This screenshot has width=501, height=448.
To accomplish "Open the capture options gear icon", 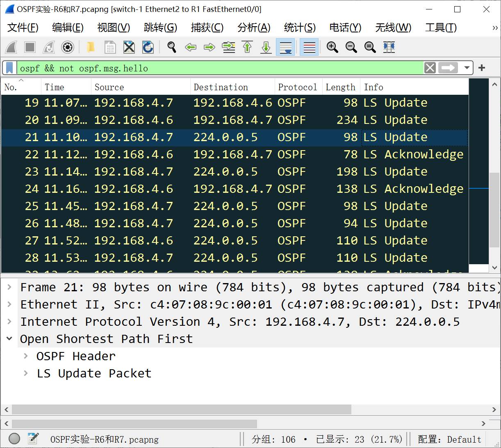I will point(68,47).
